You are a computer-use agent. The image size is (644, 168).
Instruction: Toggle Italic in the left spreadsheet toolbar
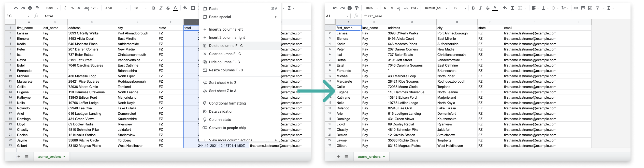(x=161, y=8)
